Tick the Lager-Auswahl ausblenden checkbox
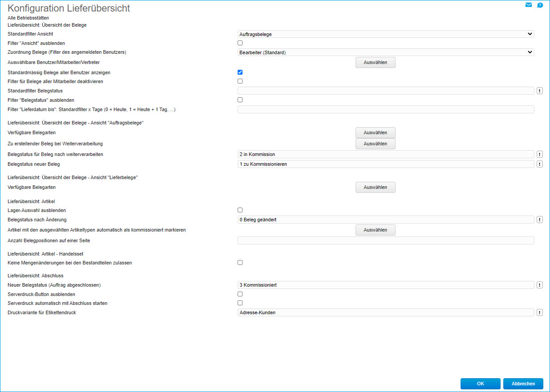550x392 pixels. point(240,210)
